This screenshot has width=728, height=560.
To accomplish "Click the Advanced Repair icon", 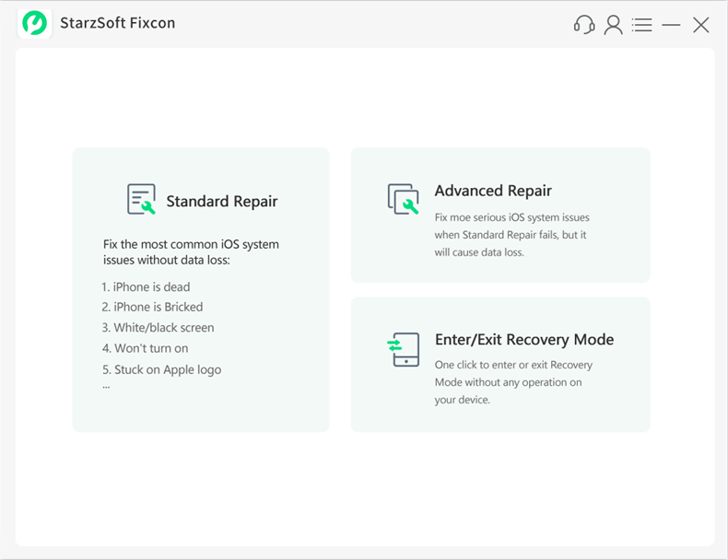I will [x=404, y=199].
